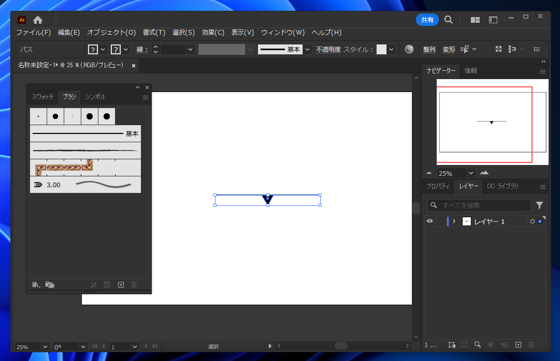Click the blue 共有 share button
The image size is (560, 361).
tap(427, 20)
